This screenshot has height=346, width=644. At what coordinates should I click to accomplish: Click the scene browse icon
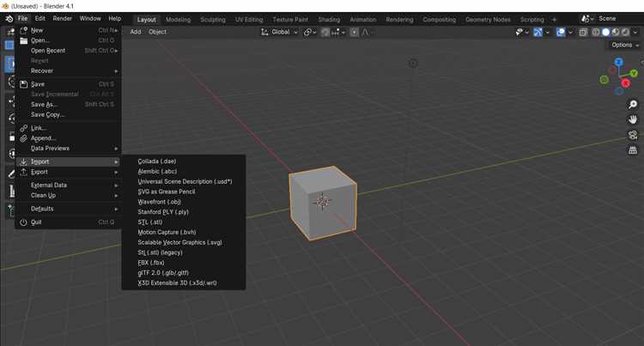point(587,19)
